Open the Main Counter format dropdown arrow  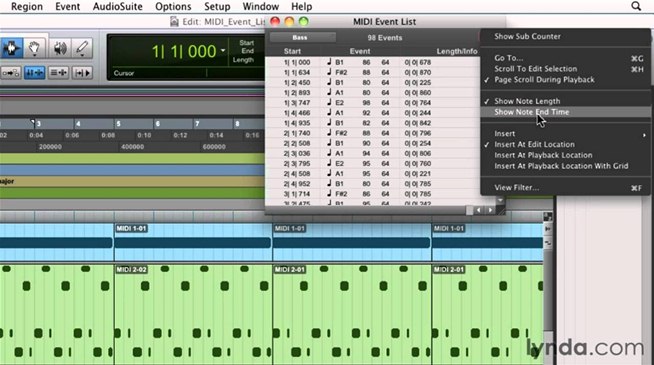[223, 51]
